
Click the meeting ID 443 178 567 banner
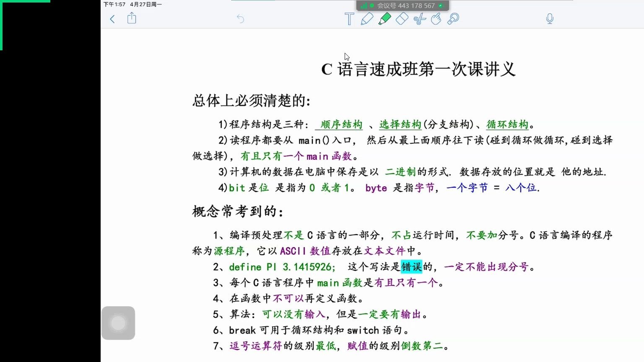(x=402, y=5)
